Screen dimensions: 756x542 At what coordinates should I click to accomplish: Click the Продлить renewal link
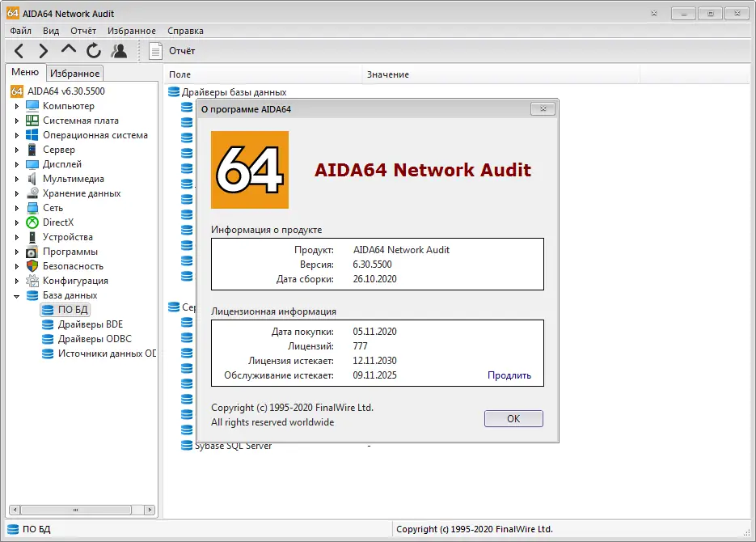pyautogui.click(x=509, y=375)
